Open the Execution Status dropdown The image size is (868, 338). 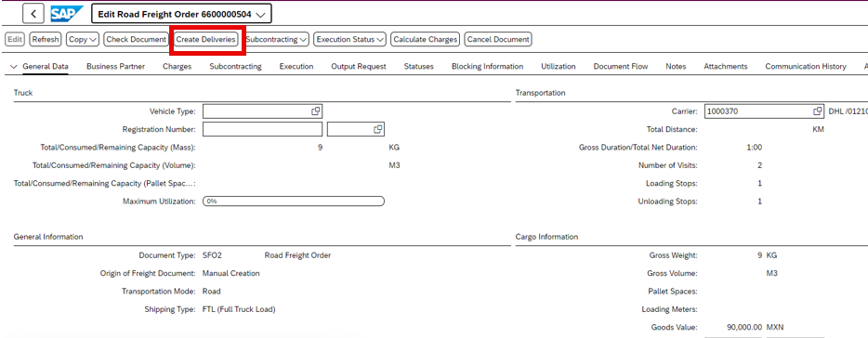tap(350, 39)
